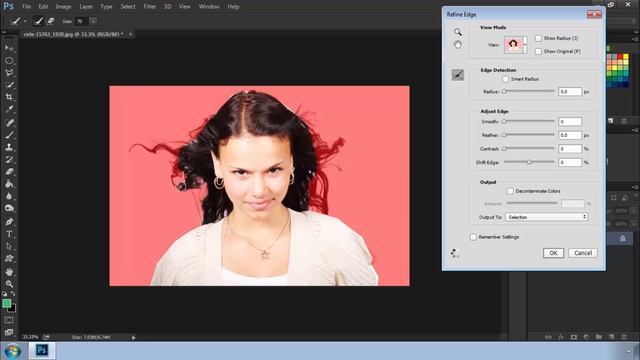This screenshot has height=360, width=640.
Task: Select the Custom Shape tool
Action: tap(9, 258)
